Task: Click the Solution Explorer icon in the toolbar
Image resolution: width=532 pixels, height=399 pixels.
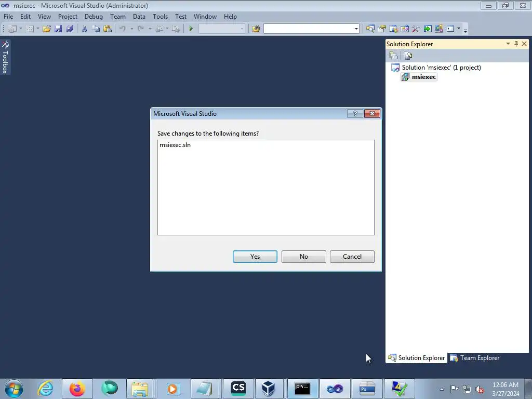Action: (x=370, y=29)
